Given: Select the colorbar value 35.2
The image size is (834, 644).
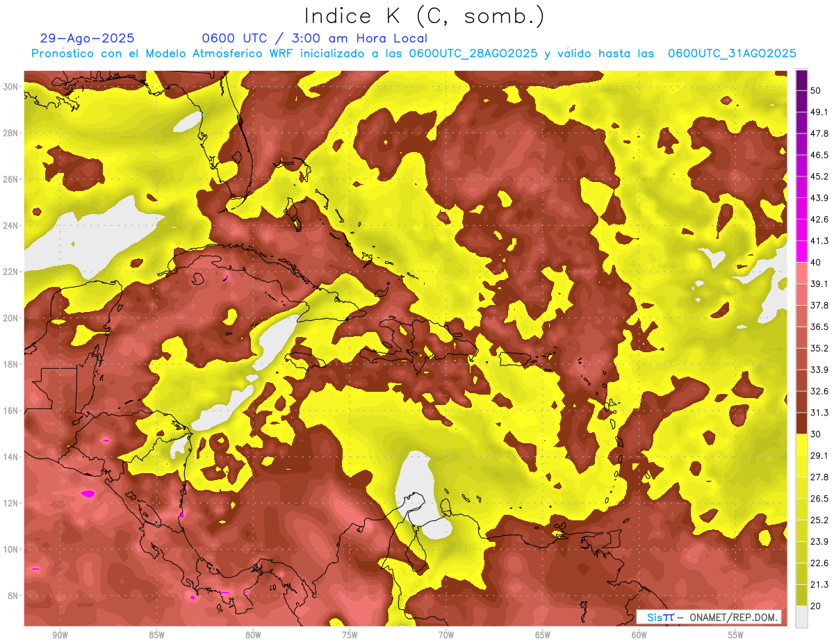Looking at the screenshot, I should coord(819,348).
